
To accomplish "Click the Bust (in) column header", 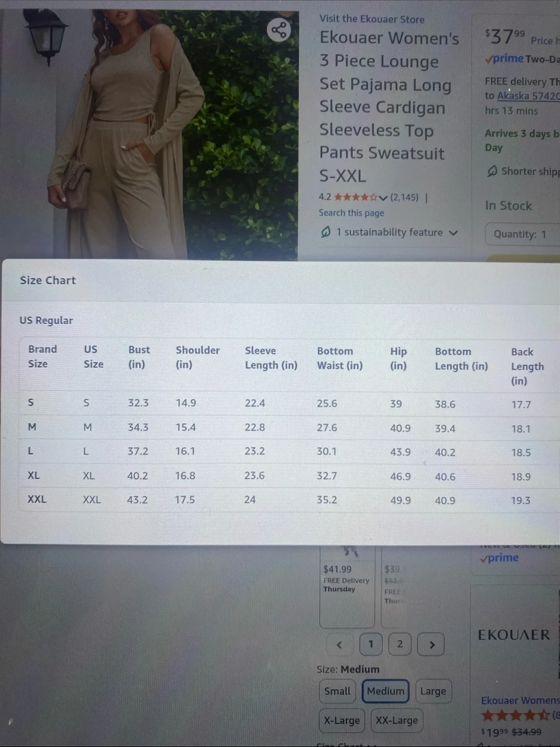I will (139, 357).
